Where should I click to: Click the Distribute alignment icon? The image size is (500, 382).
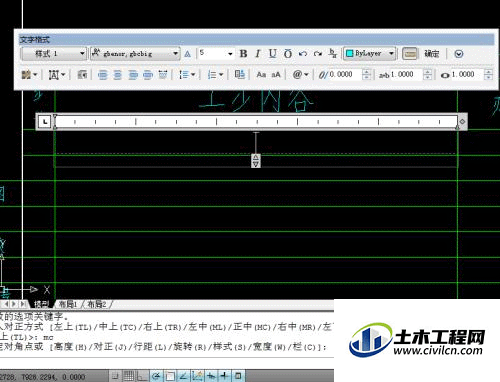click(163, 75)
